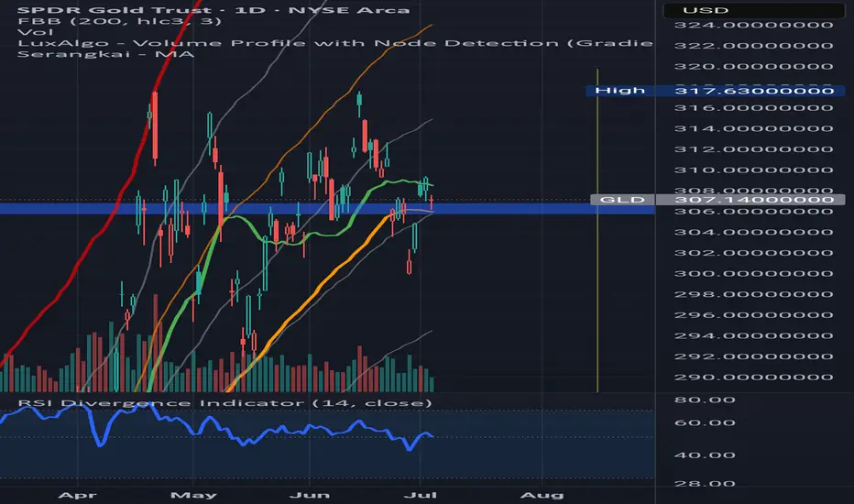Select the blue RSI line
This screenshot has height=504, width=854.
pos(217,428)
